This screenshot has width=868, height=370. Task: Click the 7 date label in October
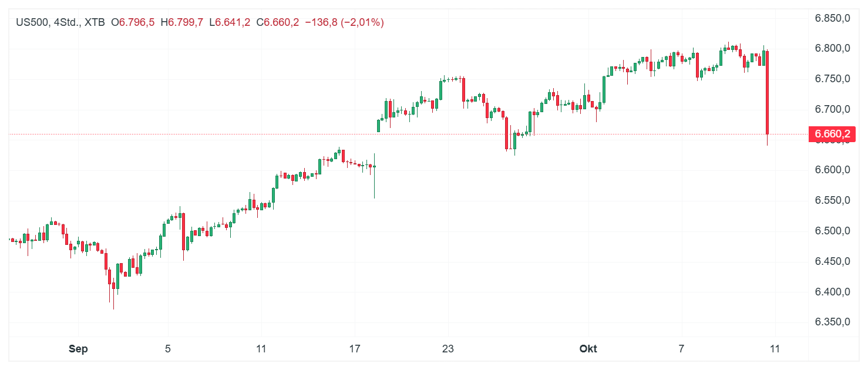[x=681, y=349]
